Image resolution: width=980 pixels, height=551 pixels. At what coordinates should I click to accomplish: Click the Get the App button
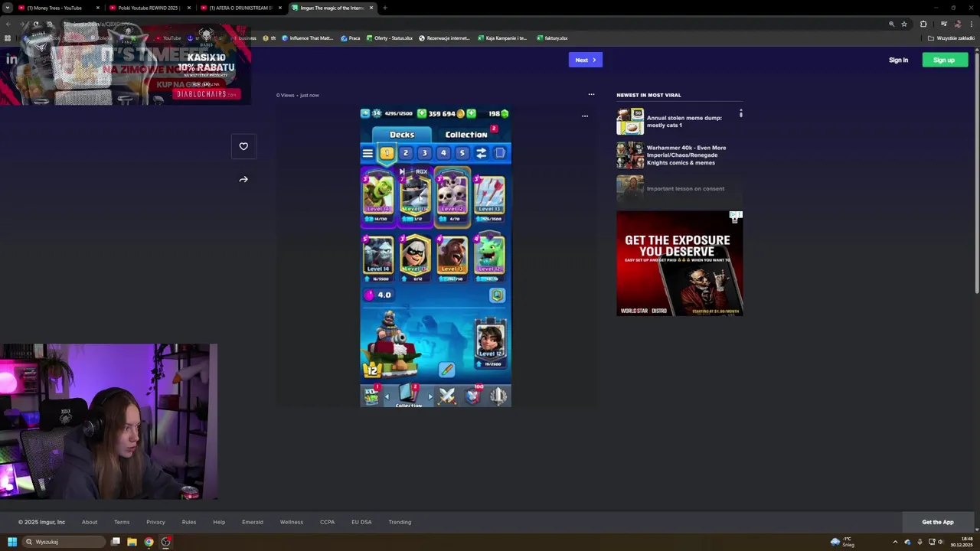[938, 522]
